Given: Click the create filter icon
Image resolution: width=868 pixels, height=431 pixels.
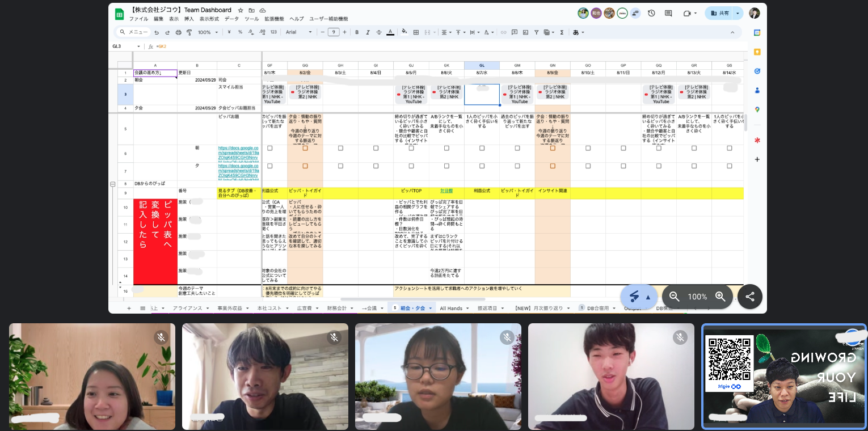Looking at the screenshot, I should pos(536,32).
